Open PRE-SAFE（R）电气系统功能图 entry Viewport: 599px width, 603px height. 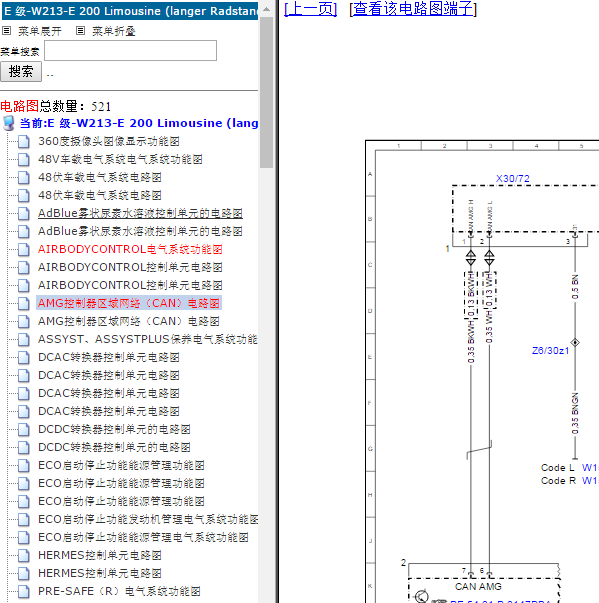119,591
